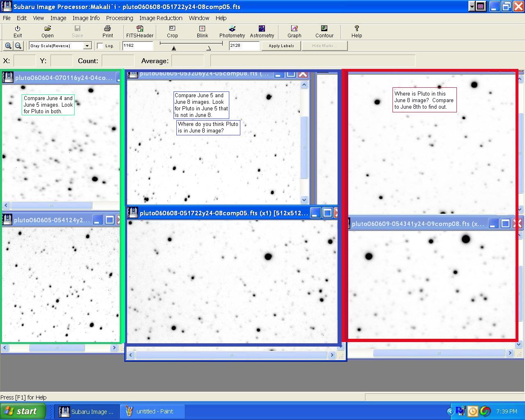The width and height of the screenshot is (525, 420).
Task: Switch to untitled - Paint in taskbar
Action: click(153, 411)
